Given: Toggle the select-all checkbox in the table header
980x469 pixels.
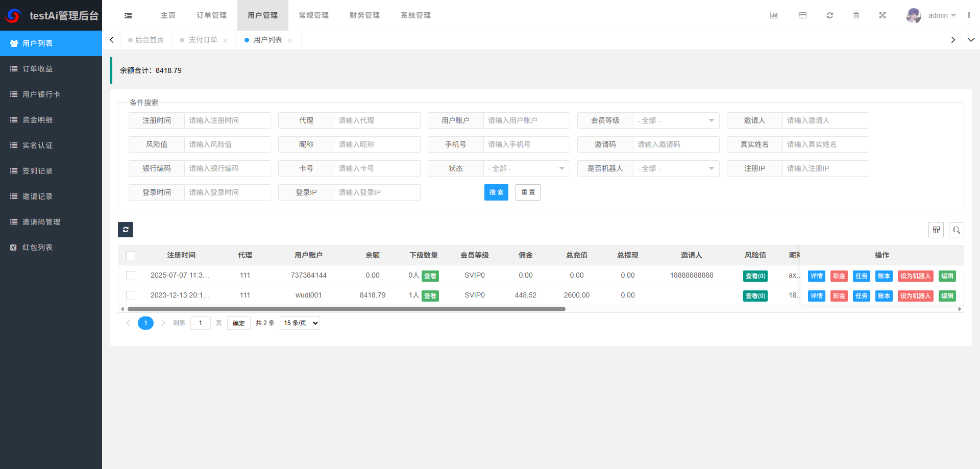Looking at the screenshot, I should point(131,255).
